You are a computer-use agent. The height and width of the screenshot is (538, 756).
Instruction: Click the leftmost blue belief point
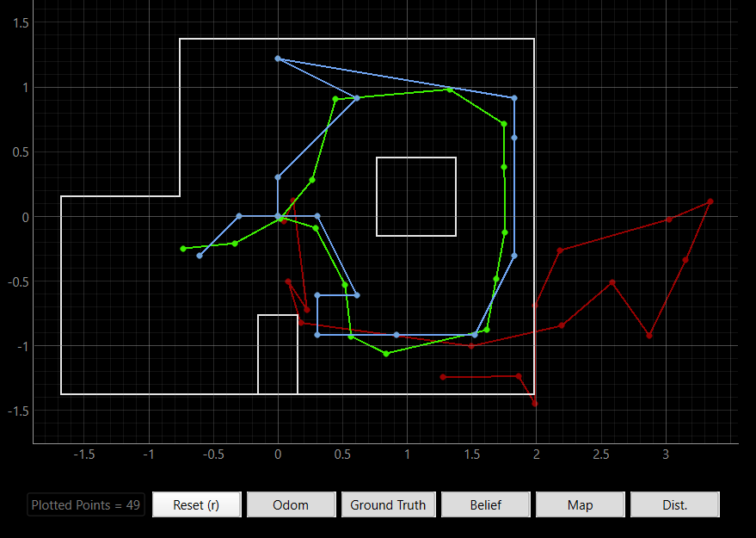(200, 256)
